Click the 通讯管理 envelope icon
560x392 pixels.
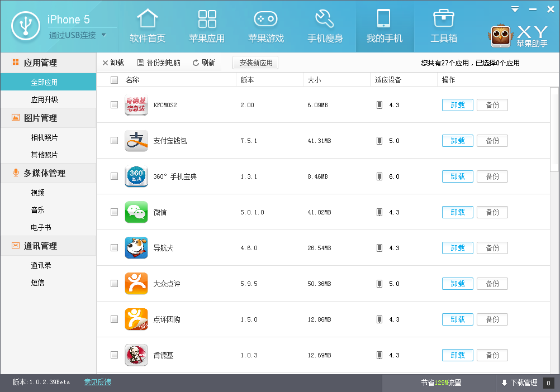click(15, 245)
